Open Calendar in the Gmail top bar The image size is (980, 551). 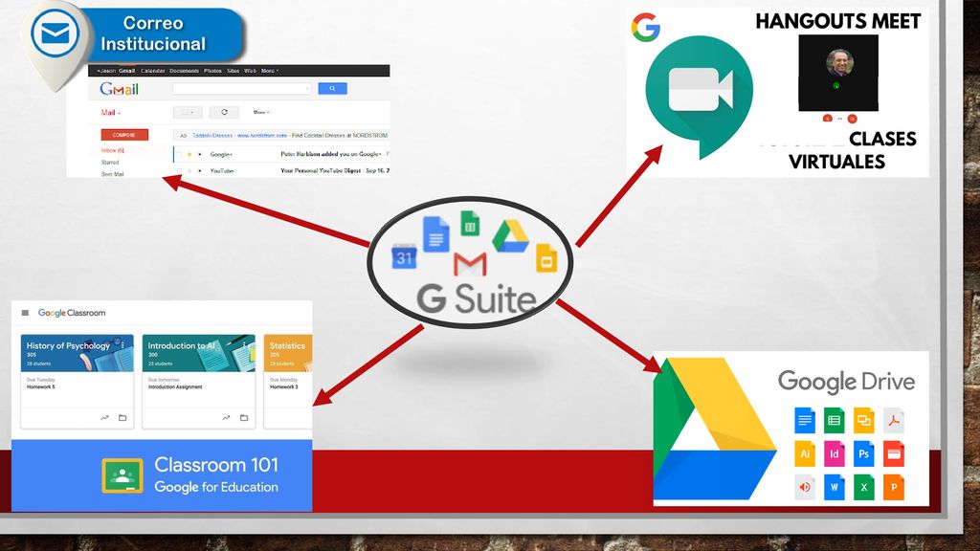(x=152, y=71)
